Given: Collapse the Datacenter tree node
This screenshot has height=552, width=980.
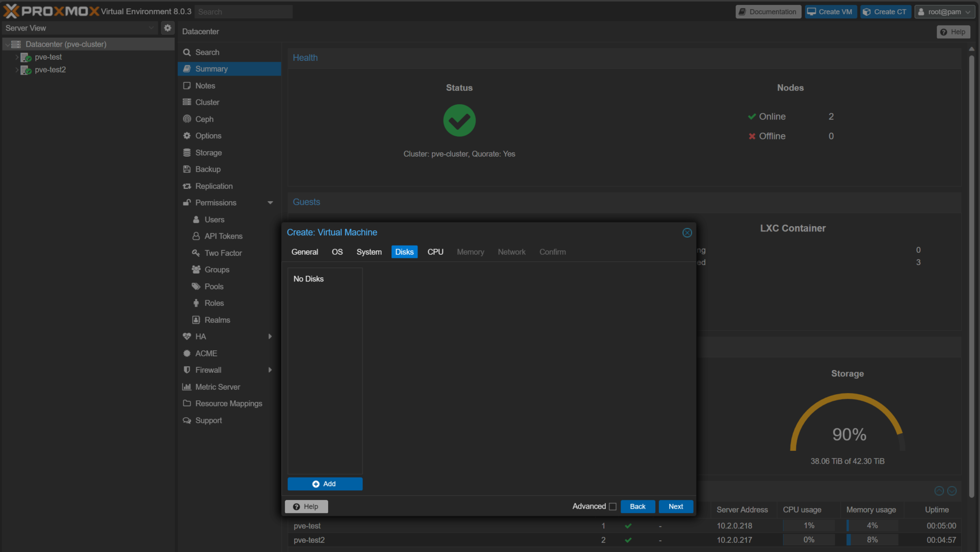Looking at the screenshot, I should coord(7,44).
